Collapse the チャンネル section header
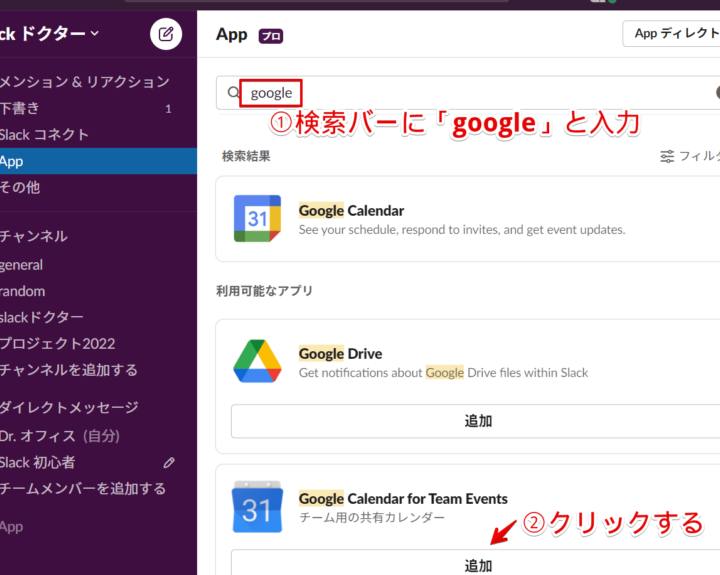720x575 pixels. pos(34,236)
